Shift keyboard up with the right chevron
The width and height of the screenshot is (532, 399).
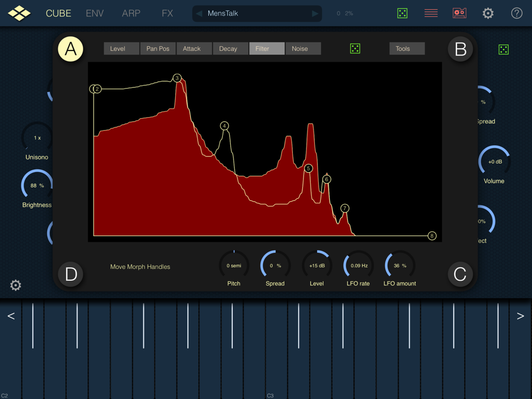click(520, 316)
